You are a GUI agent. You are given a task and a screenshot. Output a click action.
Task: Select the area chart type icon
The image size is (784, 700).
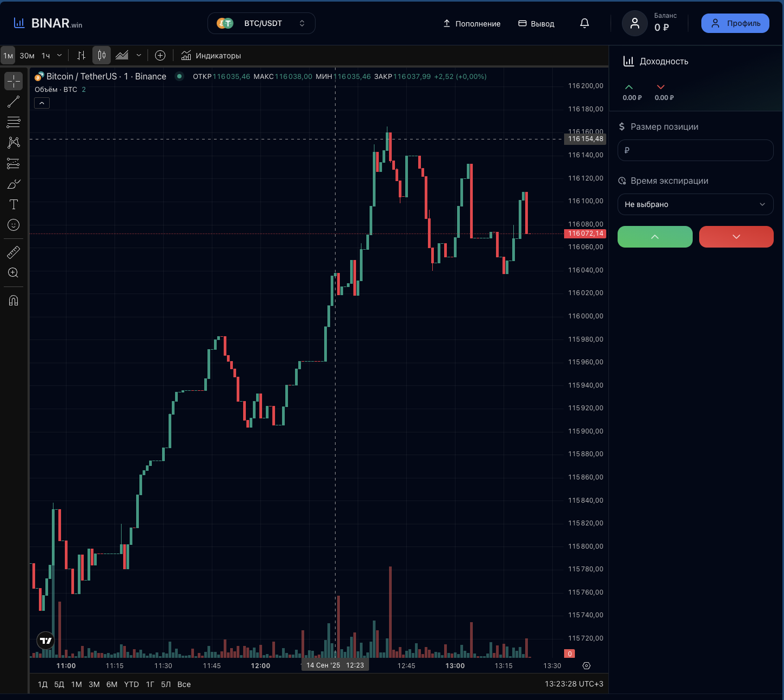[122, 55]
